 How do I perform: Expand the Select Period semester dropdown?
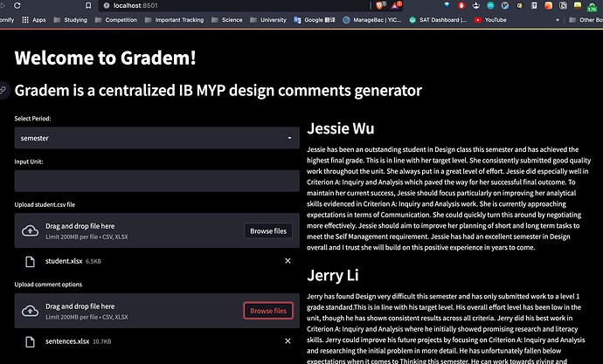point(157,138)
